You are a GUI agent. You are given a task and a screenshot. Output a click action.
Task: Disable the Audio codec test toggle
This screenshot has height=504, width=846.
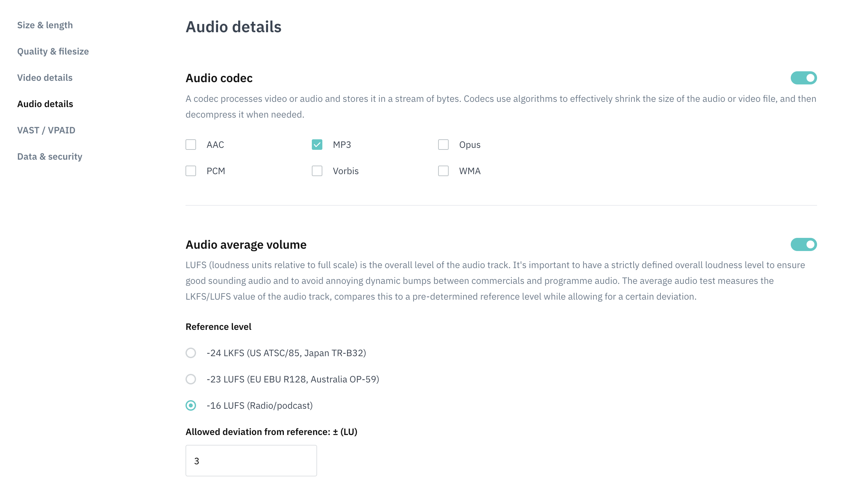[804, 78]
